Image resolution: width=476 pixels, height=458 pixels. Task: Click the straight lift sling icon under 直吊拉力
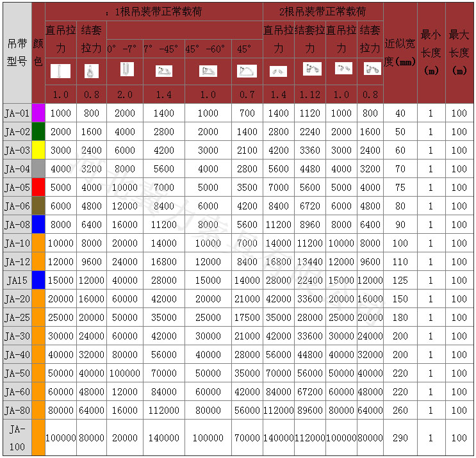[60, 71]
